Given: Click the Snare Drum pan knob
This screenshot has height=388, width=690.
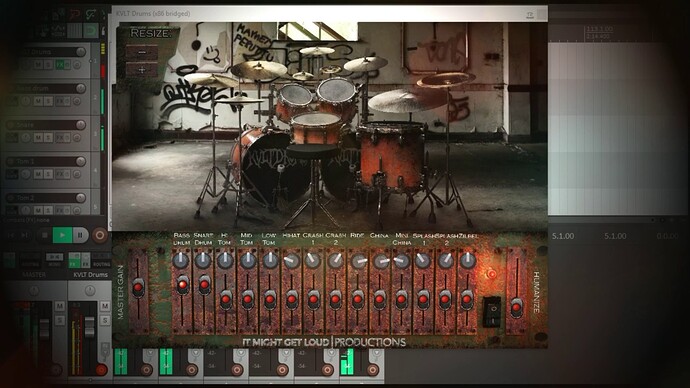Looking at the screenshot, I should click(203, 260).
